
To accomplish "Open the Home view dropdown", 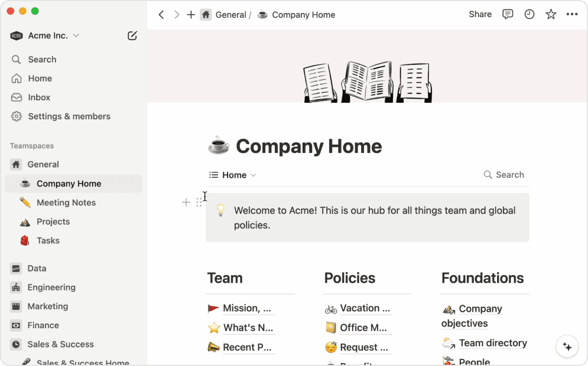I will (x=233, y=175).
